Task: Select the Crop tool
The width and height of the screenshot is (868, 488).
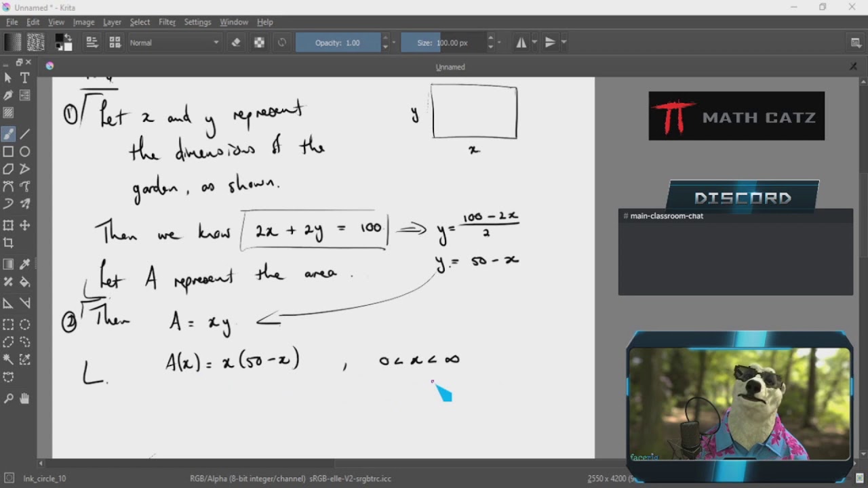Action: 8,242
